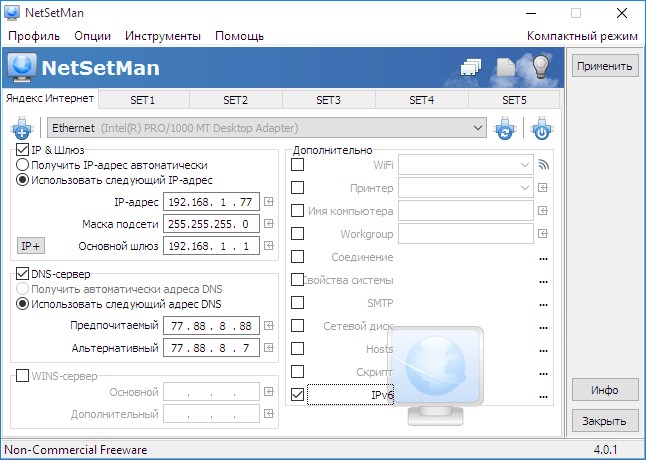Uncheck the DNS-сервер checkbox

(22, 273)
